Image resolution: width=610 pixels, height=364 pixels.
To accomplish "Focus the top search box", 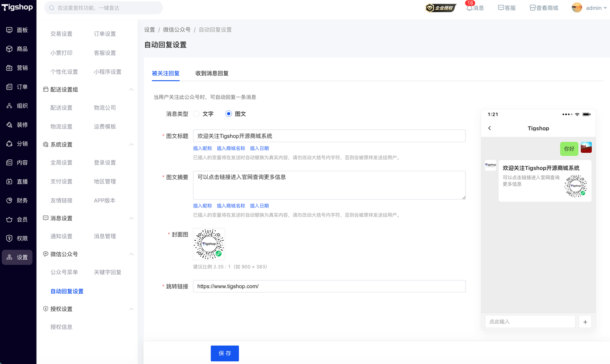I will pyautogui.click(x=104, y=8).
